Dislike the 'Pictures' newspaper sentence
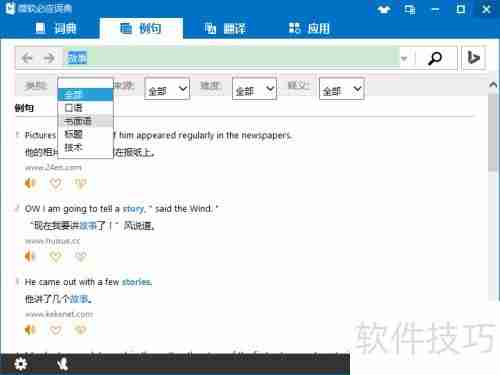This screenshot has width=500, height=375. [x=81, y=183]
